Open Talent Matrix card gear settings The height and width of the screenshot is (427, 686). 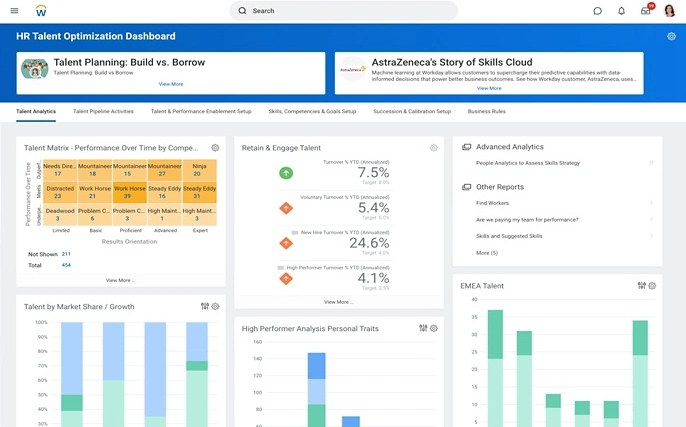click(x=215, y=148)
